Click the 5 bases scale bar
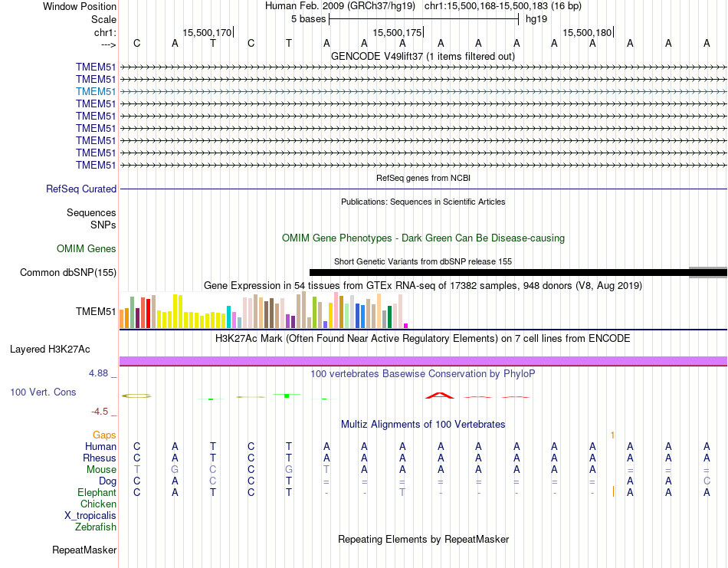 point(424,19)
